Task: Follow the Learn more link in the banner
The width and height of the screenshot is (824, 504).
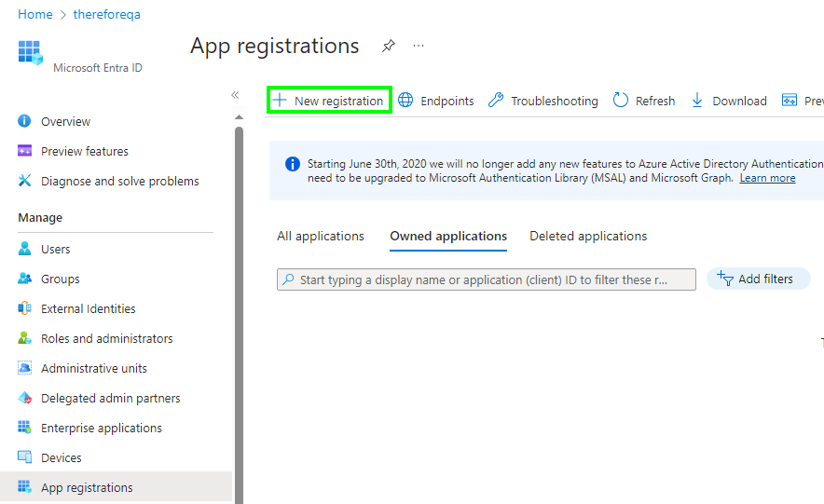Action: click(767, 178)
